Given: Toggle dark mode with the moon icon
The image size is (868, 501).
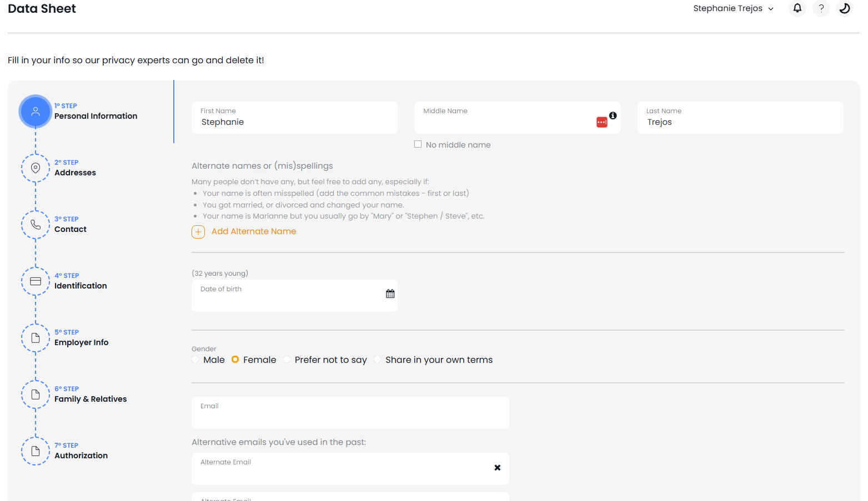Looking at the screenshot, I should click(x=844, y=8).
